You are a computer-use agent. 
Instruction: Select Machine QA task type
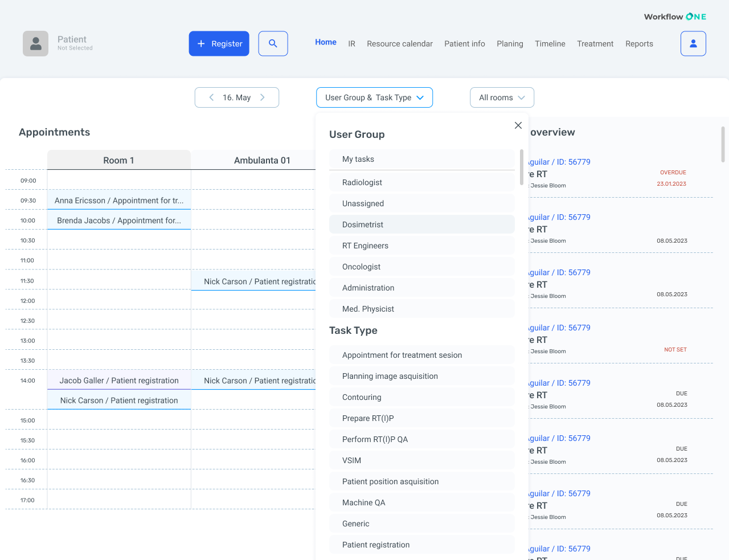(x=422, y=502)
